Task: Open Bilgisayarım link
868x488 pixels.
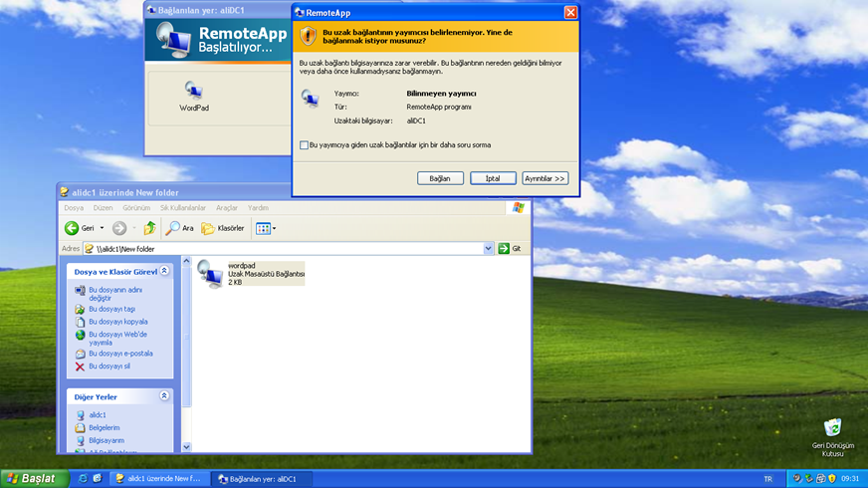Action: coord(107,440)
